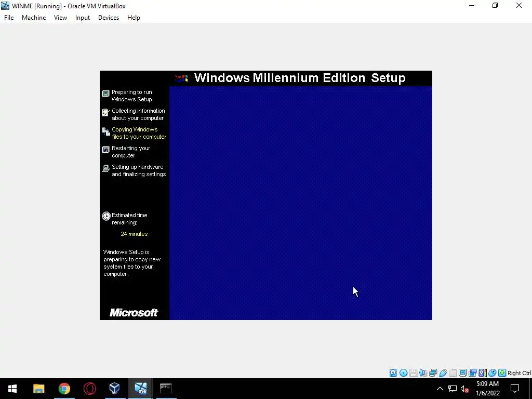Click the Copying Windows files step icon

[106, 131]
